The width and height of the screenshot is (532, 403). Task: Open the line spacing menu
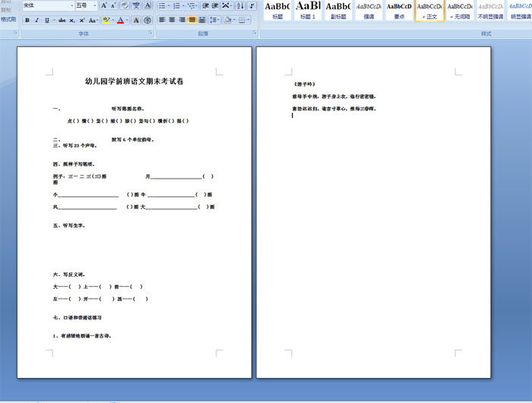pyautogui.click(x=214, y=21)
